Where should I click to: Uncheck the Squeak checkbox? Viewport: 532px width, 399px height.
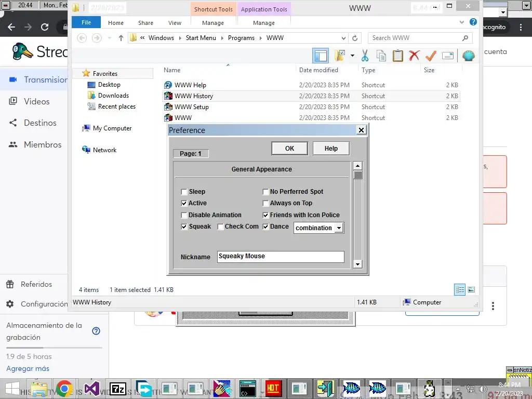[x=184, y=227]
